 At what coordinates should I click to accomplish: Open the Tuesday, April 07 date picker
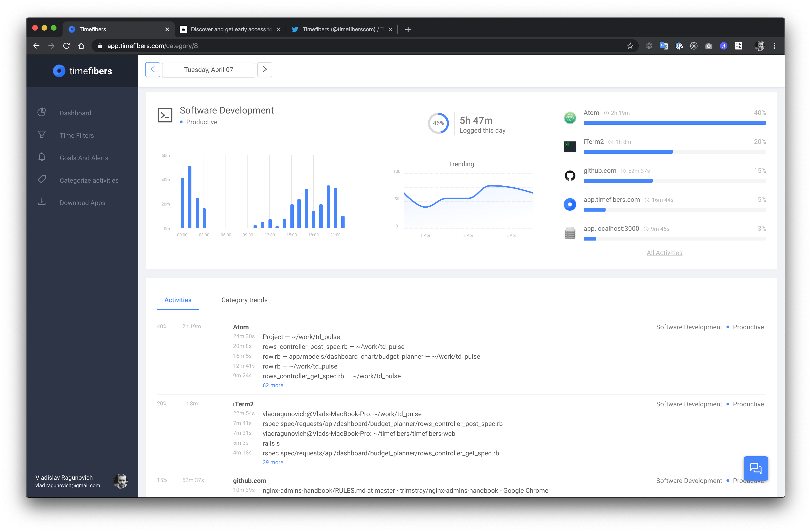[208, 70]
